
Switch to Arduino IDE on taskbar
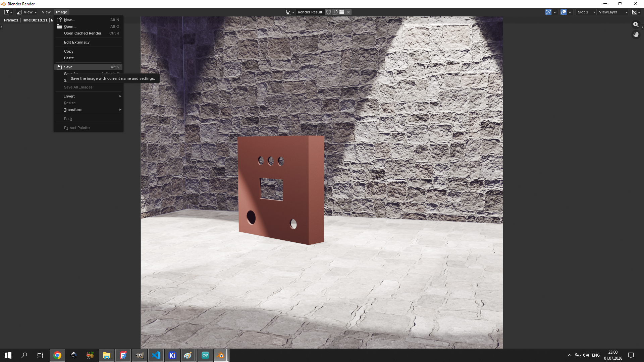coord(205,355)
